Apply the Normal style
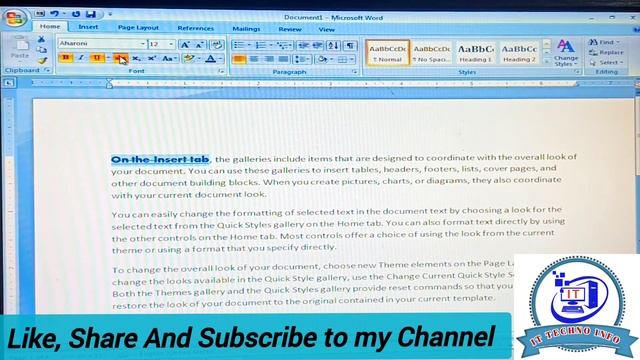Image resolution: width=640 pixels, height=360 pixels. [x=387, y=53]
